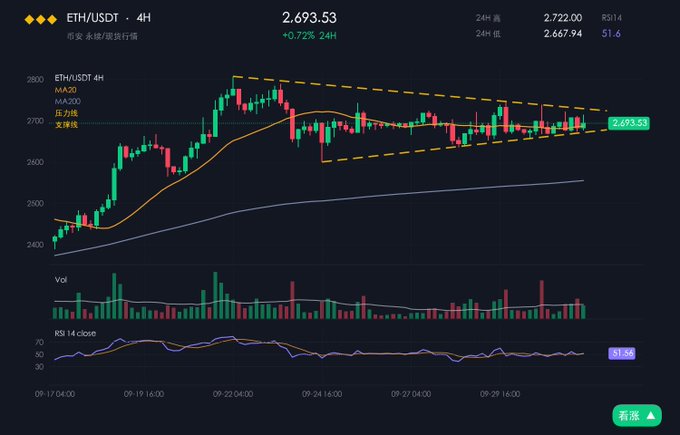Click the 24H 低 label

click(488, 34)
